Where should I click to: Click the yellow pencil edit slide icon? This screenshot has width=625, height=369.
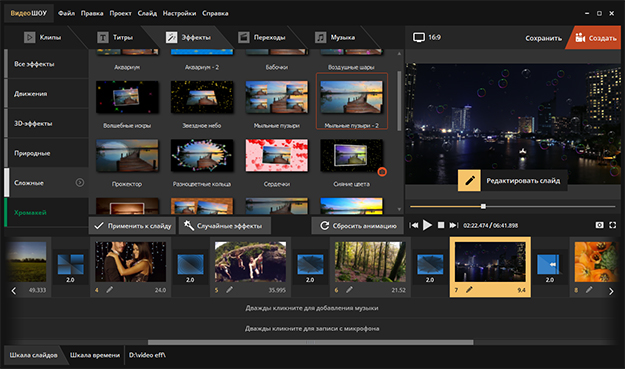469,181
